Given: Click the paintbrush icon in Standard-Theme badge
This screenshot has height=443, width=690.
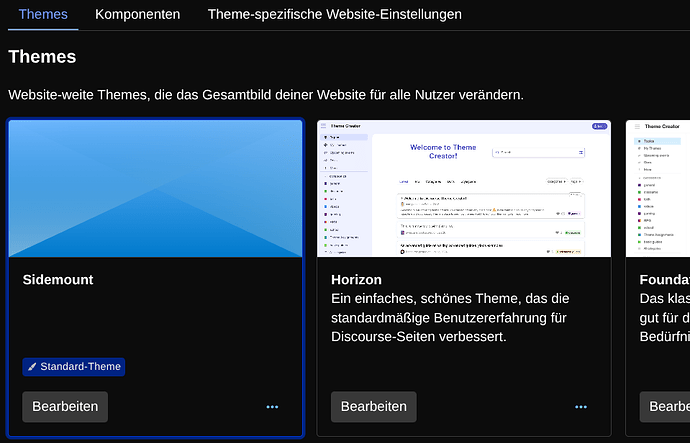Looking at the screenshot, I should (x=32, y=367).
